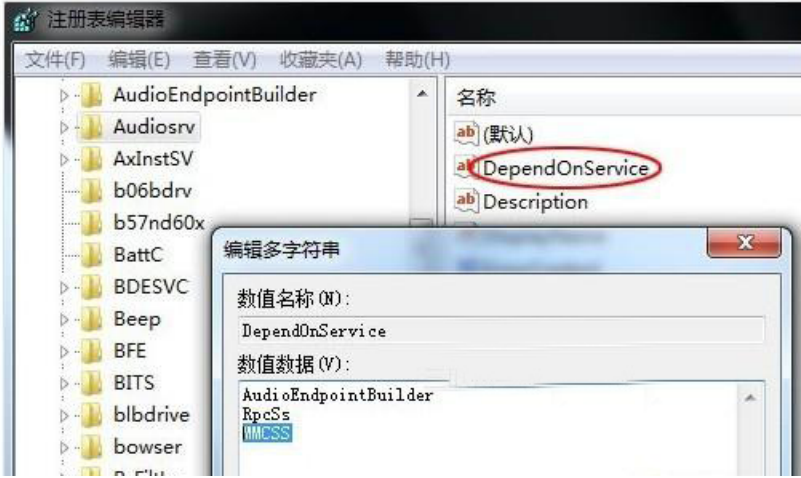Click the tree pane scroll up arrow
This screenshot has height=478, width=801.
point(422,94)
